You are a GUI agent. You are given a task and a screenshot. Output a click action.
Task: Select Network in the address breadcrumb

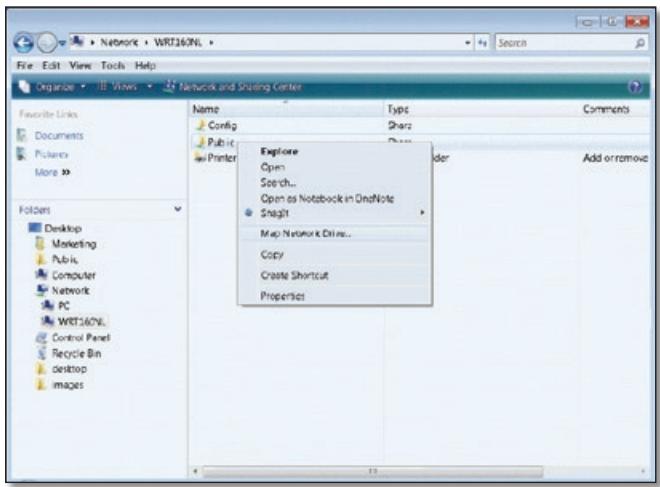tap(119, 43)
